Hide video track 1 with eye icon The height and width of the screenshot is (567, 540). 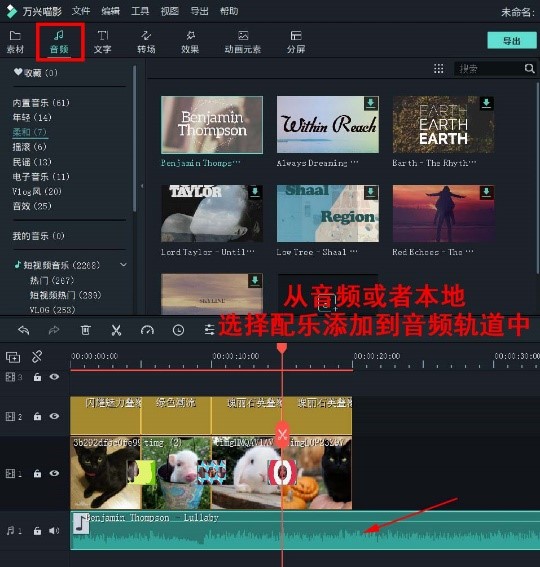(54, 473)
